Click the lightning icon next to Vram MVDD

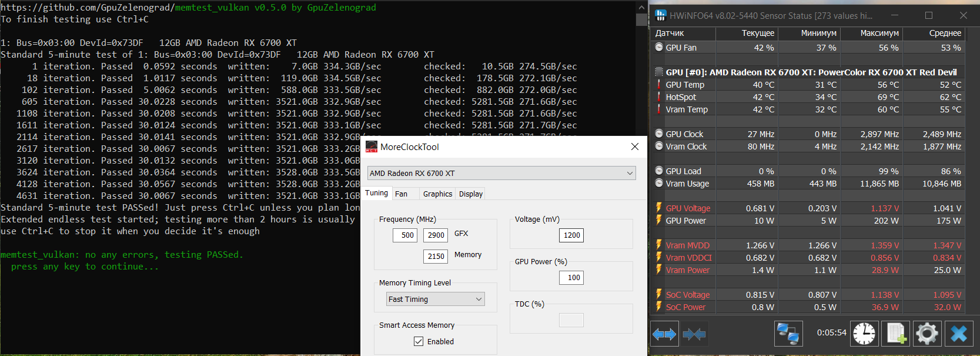(659, 245)
